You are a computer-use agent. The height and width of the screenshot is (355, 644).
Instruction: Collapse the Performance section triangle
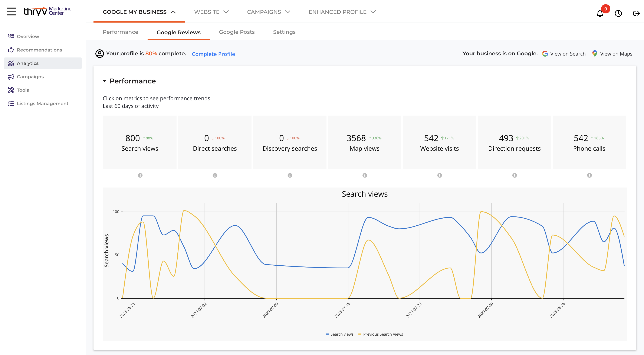[x=105, y=81]
